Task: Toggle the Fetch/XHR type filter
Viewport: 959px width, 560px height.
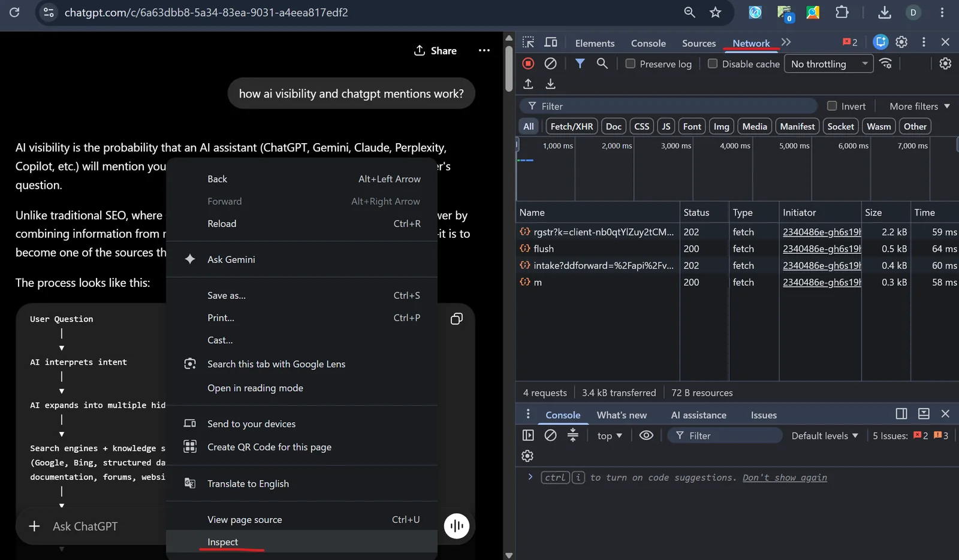Action: point(572,126)
